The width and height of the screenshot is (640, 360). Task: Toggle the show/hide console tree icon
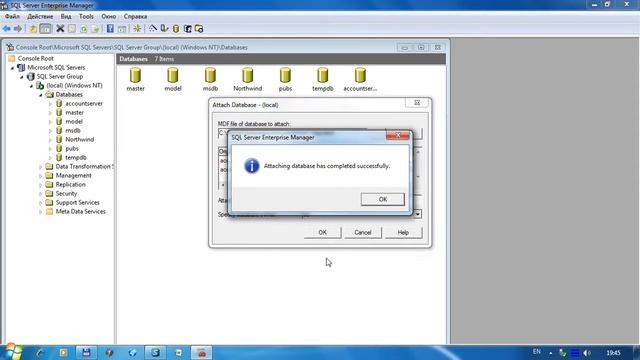coord(46,29)
